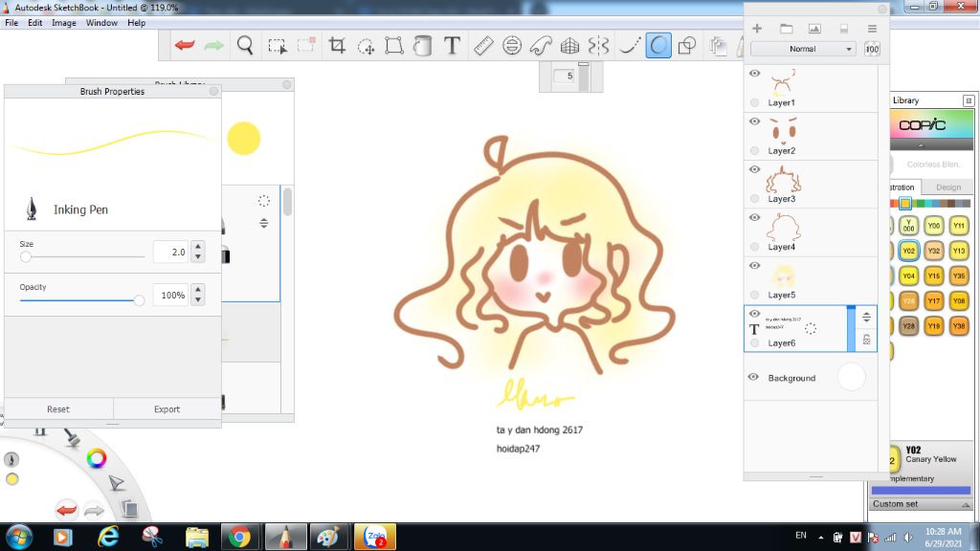The width and height of the screenshot is (980, 551).
Task: Select the Text tool in toolbar
Action: click(452, 46)
